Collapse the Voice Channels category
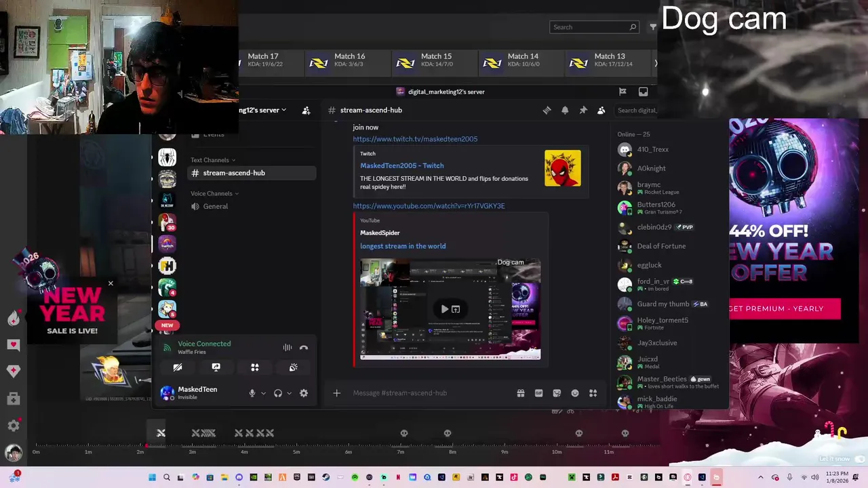 point(215,193)
